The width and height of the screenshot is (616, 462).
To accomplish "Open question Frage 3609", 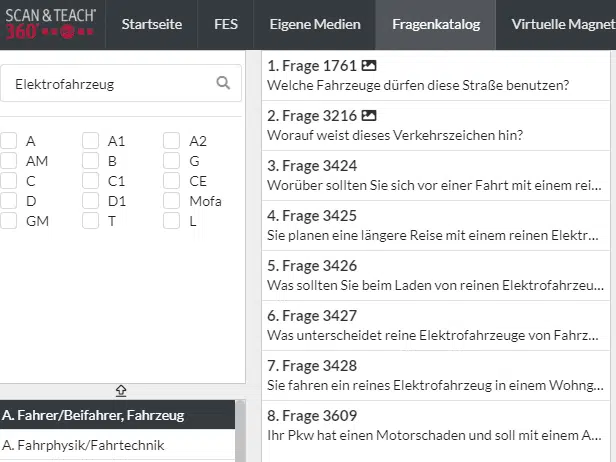I will [x=436, y=425].
